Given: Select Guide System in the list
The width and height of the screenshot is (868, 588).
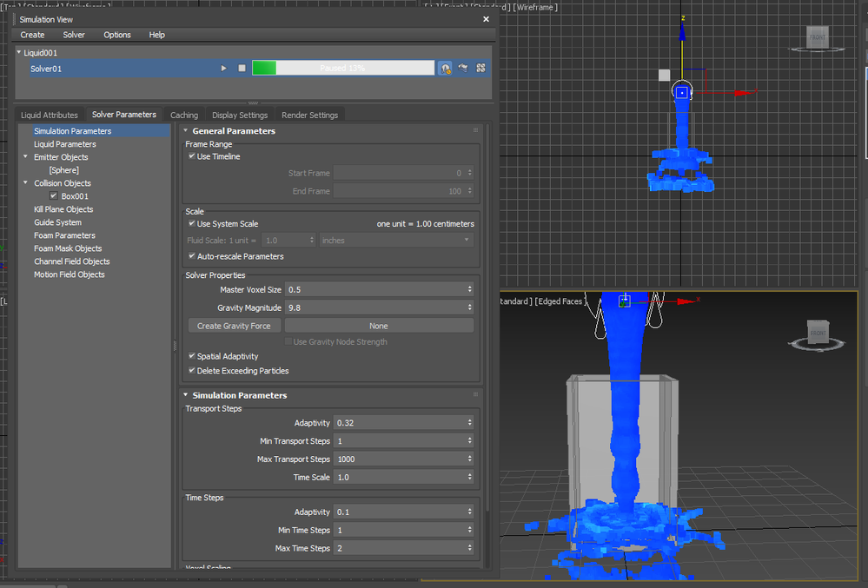Looking at the screenshot, I should point(57,222).
